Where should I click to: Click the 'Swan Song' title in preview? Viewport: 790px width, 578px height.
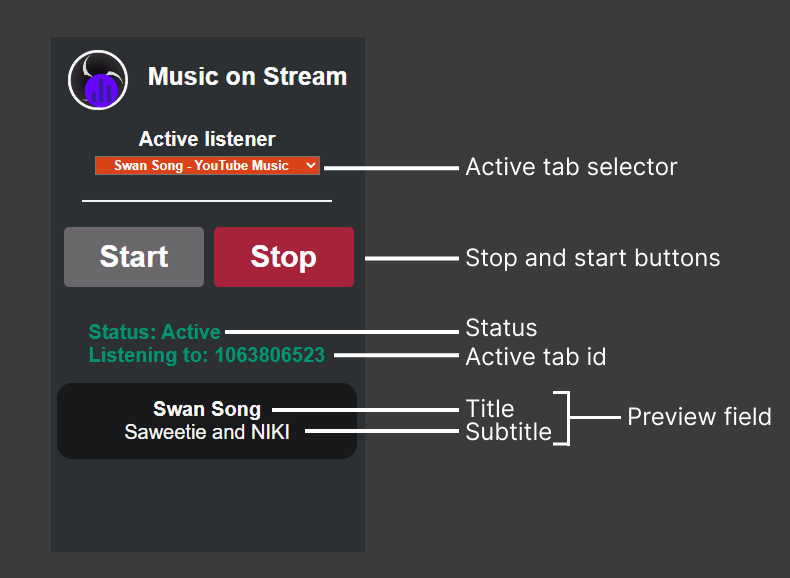[x=207, y=409]
